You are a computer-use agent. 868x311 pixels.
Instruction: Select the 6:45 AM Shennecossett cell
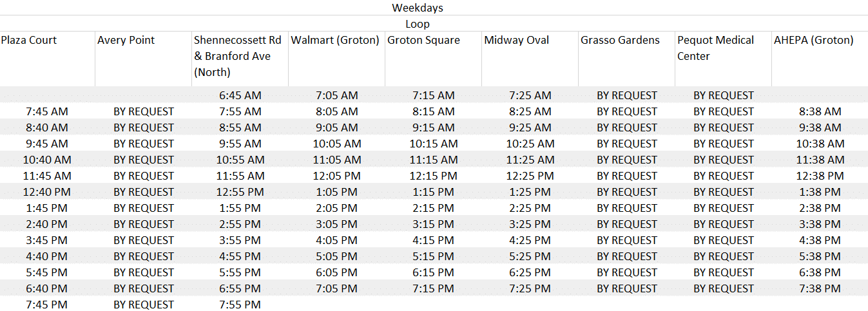[240, 95]
